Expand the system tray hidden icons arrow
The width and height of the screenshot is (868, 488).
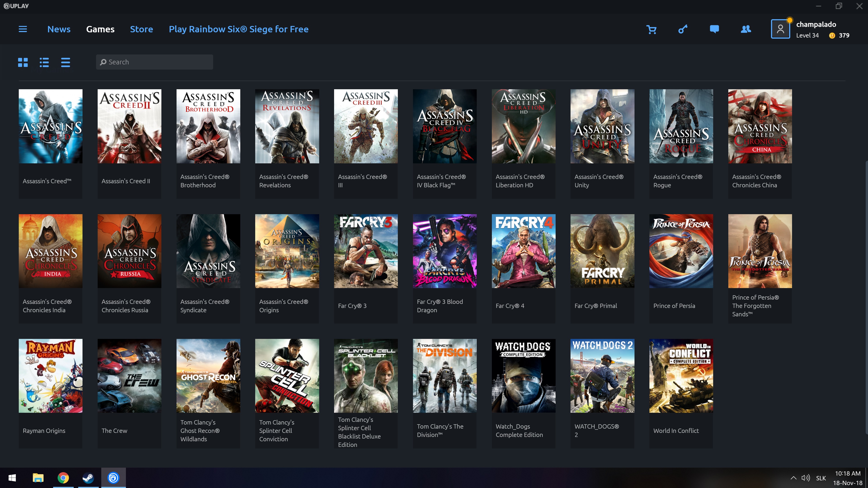pyautogui.click(x=793, y=478)
